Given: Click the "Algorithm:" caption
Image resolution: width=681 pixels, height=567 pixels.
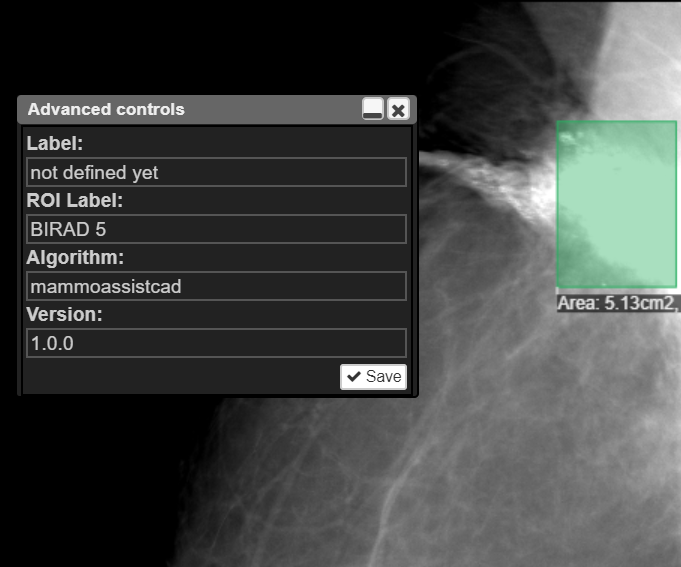Looking at the screenshot, I should tap(75, 257).
